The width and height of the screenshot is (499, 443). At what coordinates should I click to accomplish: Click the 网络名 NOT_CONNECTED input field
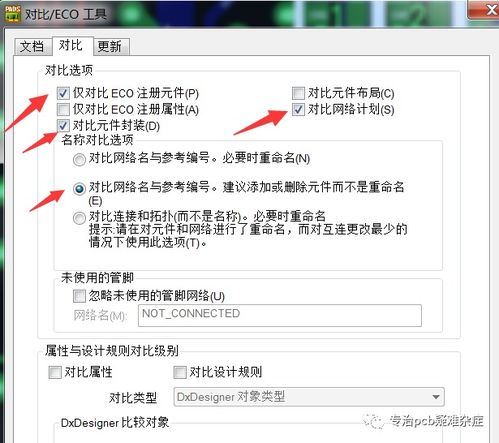tap(280, 315)
